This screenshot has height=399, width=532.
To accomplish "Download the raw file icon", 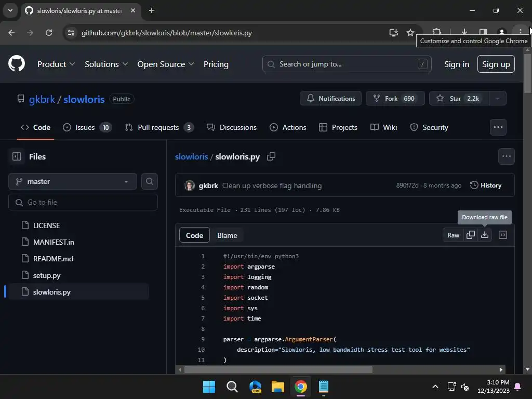I will [x=485, y=235].
